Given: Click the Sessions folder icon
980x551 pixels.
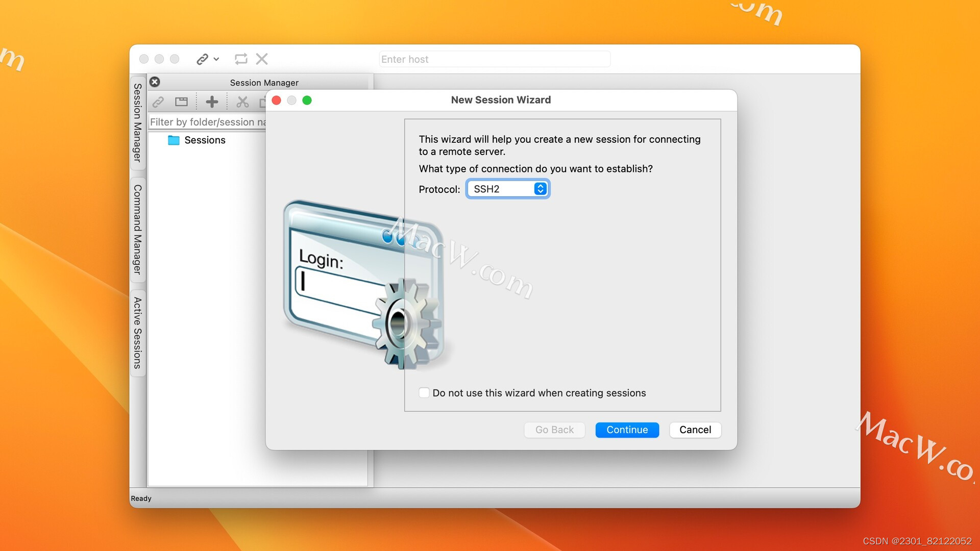Looking at the screenshot, I should 174,140.
